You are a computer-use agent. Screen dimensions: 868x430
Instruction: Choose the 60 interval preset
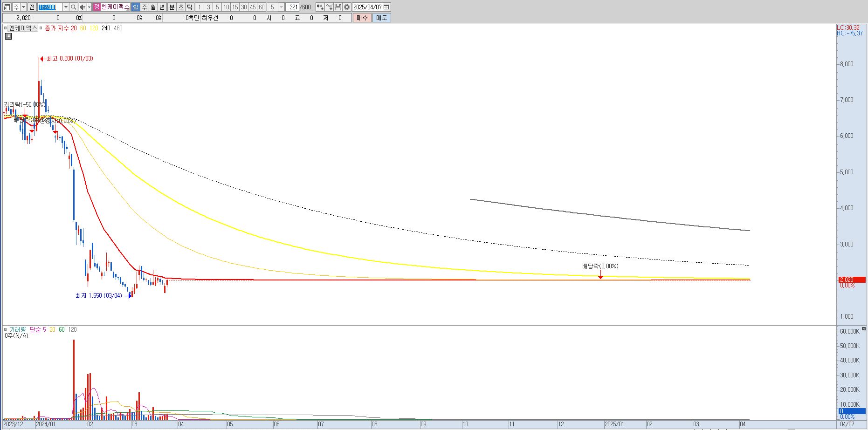262,7
